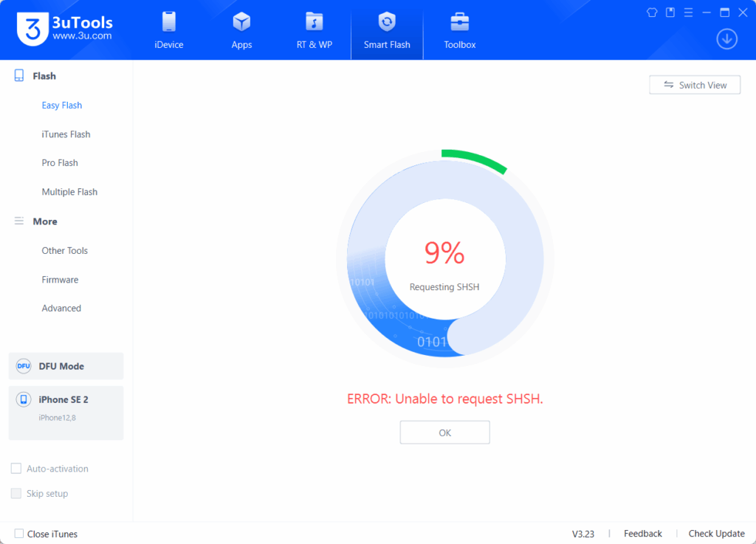Maximize the 3uTools window

coord(725,13)
